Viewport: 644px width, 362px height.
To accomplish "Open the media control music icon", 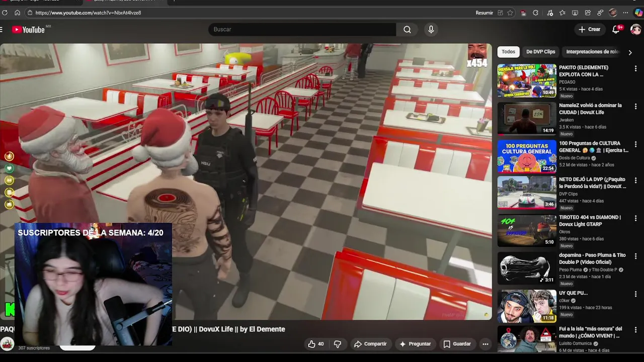I will point(550,13).
